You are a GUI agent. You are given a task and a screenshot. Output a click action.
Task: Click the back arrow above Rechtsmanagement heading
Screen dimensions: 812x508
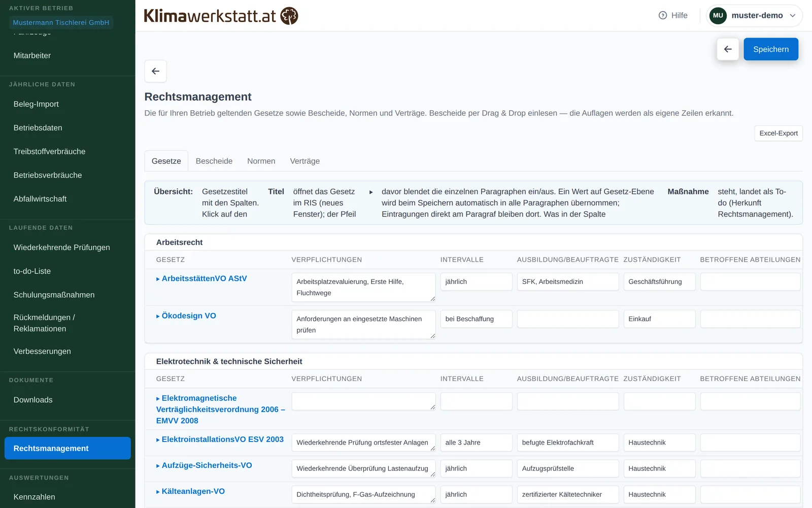click(x=156, y=71)
